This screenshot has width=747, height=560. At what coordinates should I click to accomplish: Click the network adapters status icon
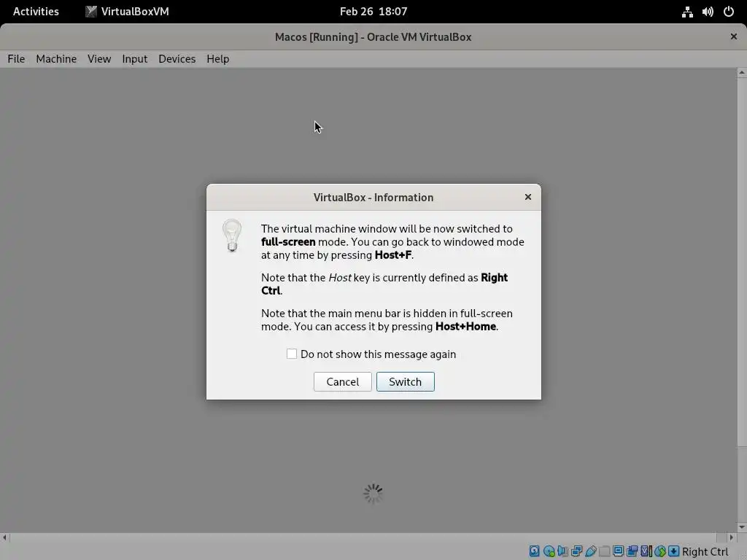[x=576, y=551]
